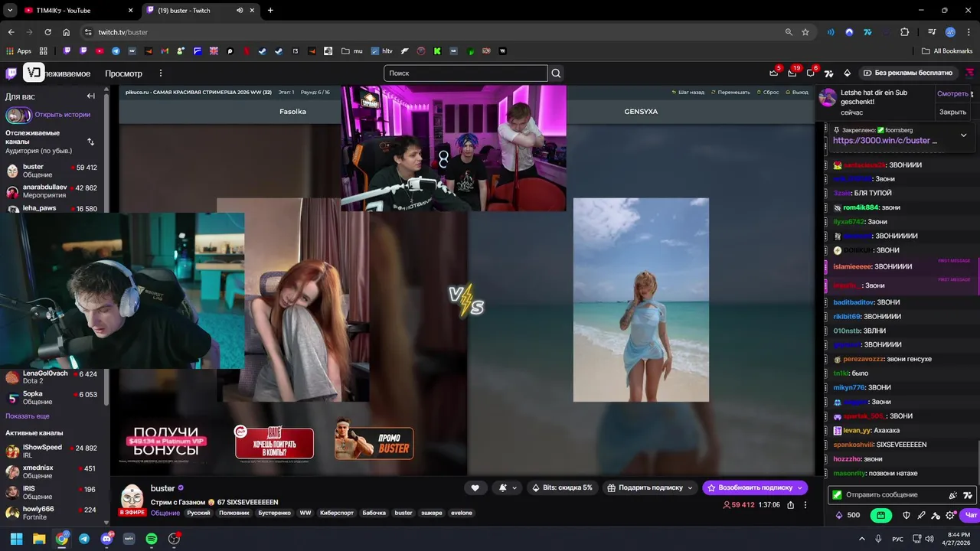Open the notifications inbox icon
Image resolution: width=980 pixels, height=551 pixels.
coord(792,73)
